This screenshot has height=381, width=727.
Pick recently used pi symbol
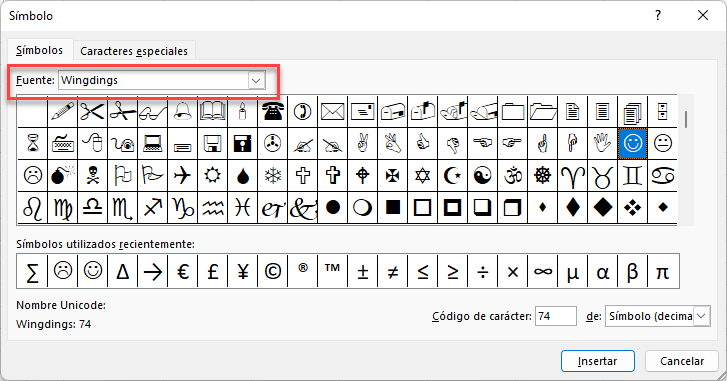click(663, 271)
